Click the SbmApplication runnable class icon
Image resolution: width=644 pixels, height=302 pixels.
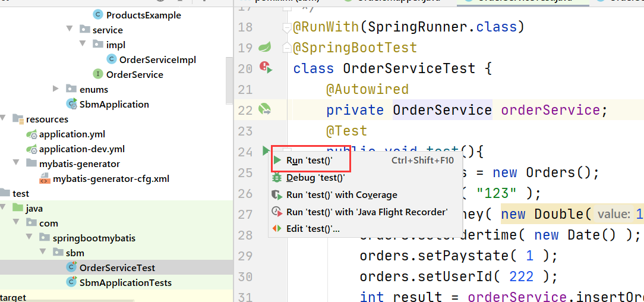point(71,103)
